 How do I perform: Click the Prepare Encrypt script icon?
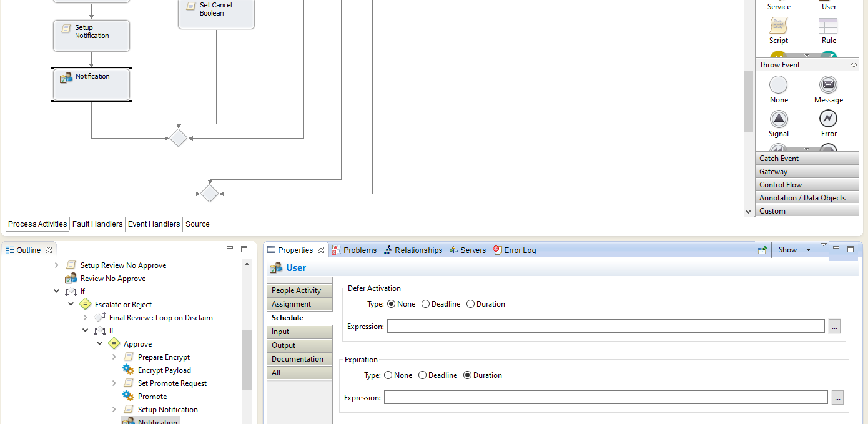click(x=129, y=357)
